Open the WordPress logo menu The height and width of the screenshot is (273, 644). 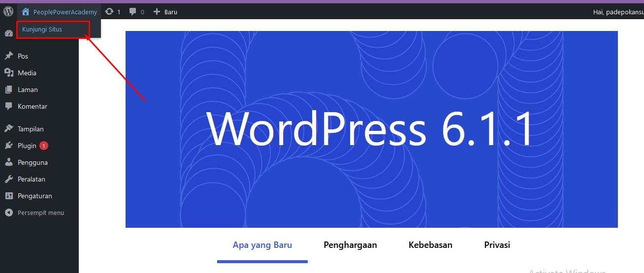(x=8, y=12)
